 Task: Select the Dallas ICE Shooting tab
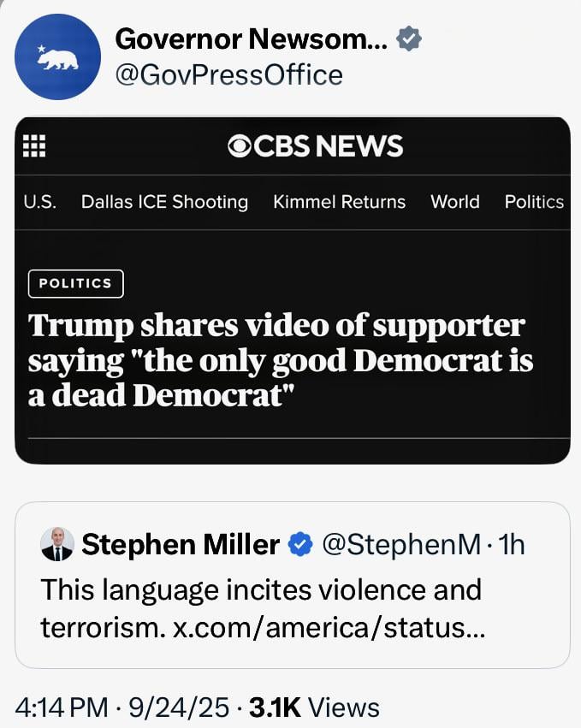pyautogui.click(x=164, y=202)
